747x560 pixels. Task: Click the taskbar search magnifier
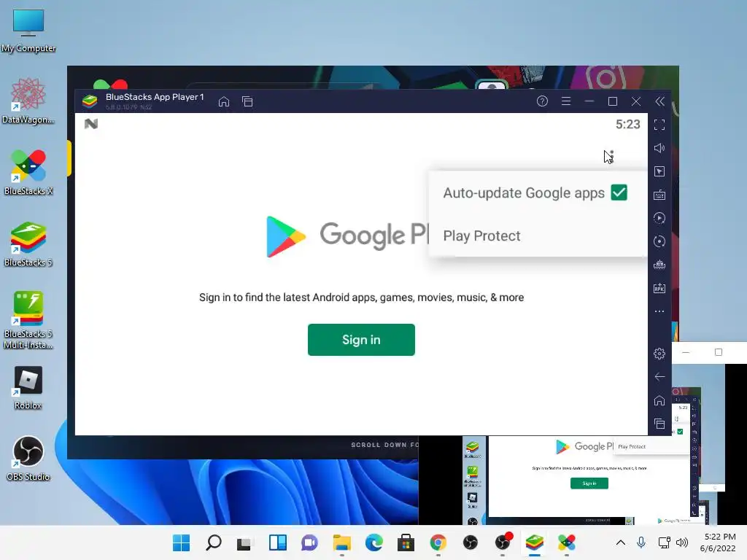tap(214, 542)
